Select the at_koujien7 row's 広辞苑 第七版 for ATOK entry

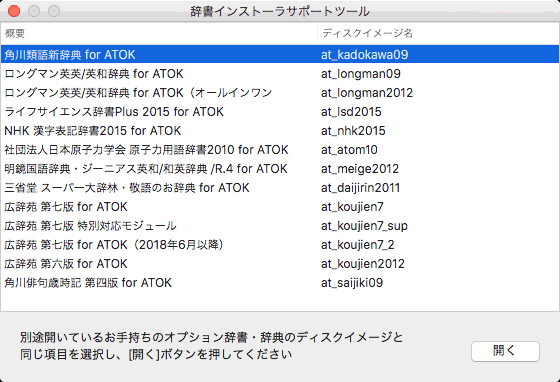(66, 207)
